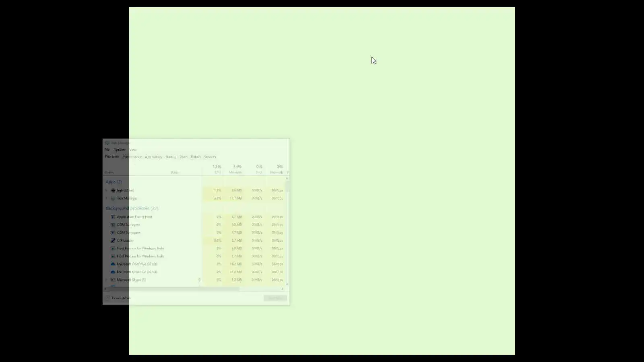Screen dimensions: 644x362
Task: Click the CTF Loader pen icon
Action: tap(113, 241)
